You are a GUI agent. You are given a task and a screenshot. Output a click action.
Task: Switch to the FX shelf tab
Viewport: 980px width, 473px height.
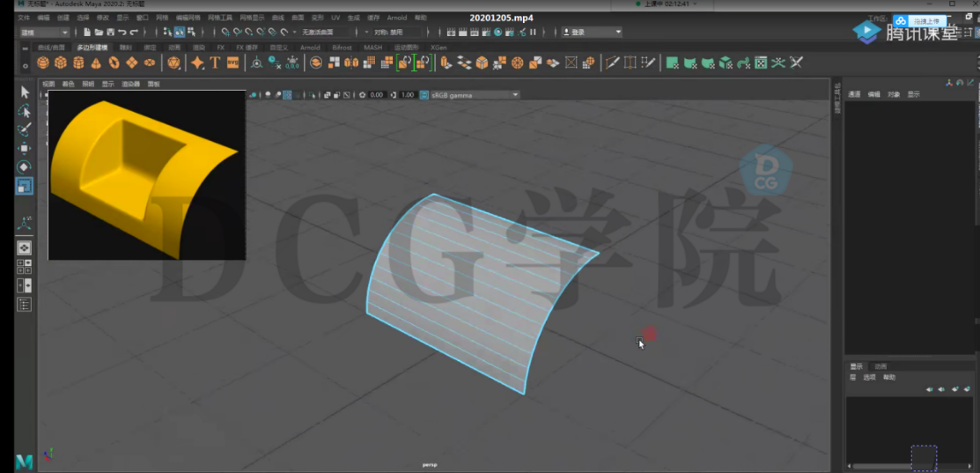[x=221, y=48]
